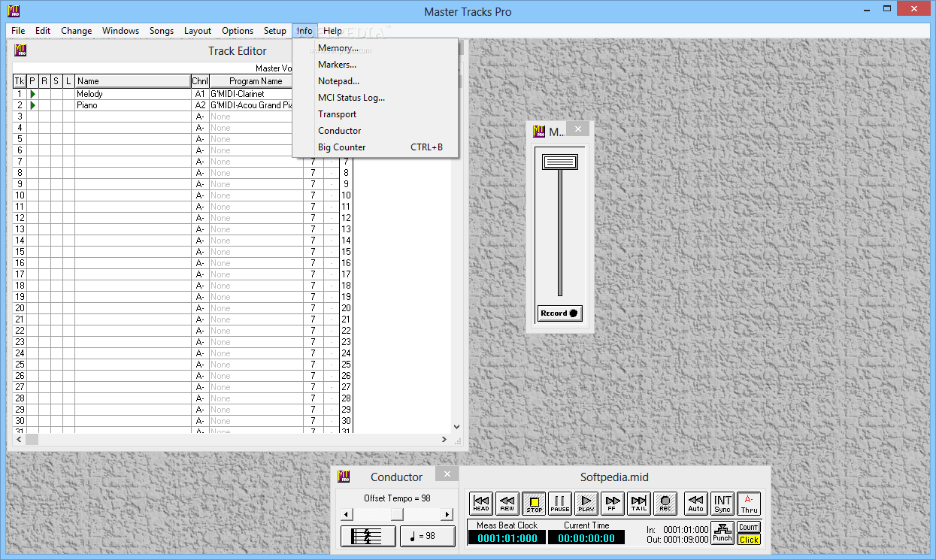The height and width of the screenshot is (560, 936).
Task: Click Track Editor horizontal scrollbar left arrow
Action: click(20, 440)
